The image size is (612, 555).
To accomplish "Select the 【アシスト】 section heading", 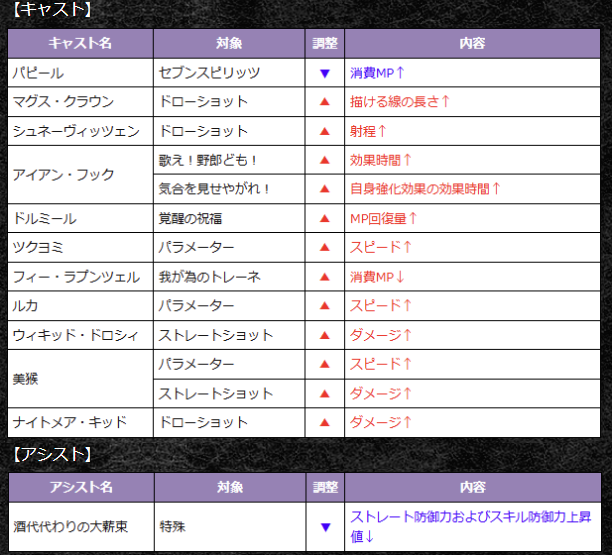I will pos(52,455).
